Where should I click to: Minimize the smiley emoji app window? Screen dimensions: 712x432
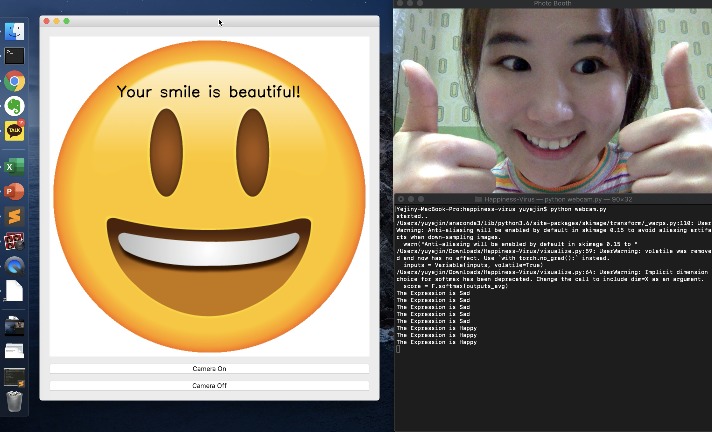[x=56, y=21]
